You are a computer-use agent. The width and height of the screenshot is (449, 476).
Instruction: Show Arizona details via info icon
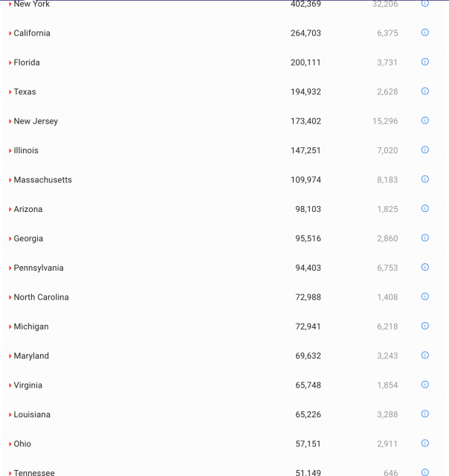(425, 208)
